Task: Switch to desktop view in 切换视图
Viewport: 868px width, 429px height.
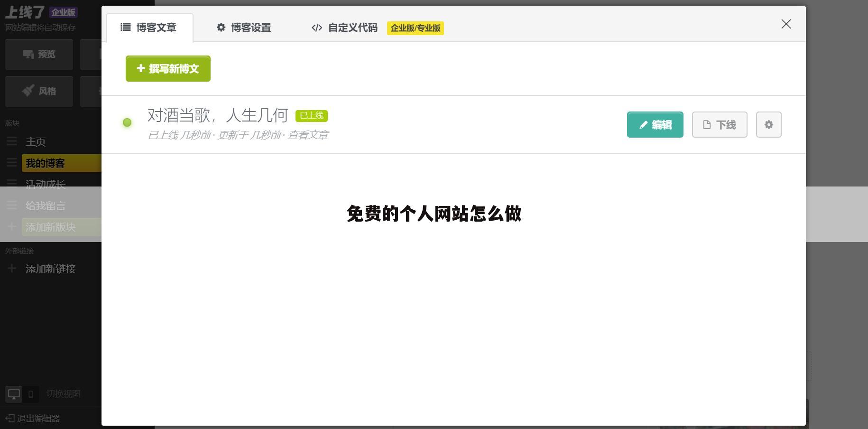Action: coord(14,394)
